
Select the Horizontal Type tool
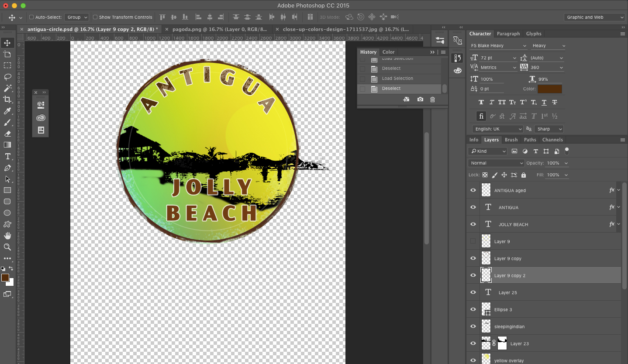click(x=7, y=156)
